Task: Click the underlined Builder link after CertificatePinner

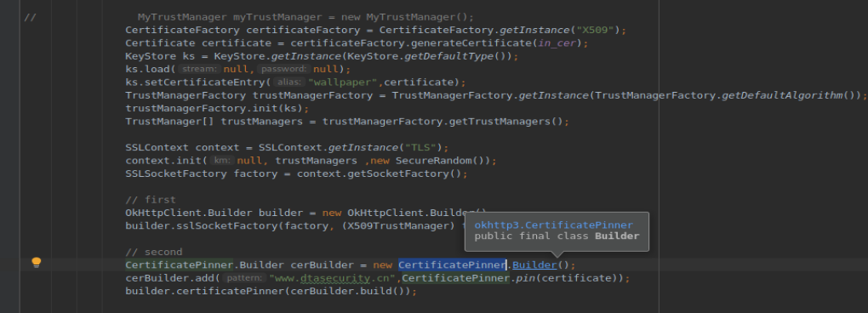Action: click(534, 265)
